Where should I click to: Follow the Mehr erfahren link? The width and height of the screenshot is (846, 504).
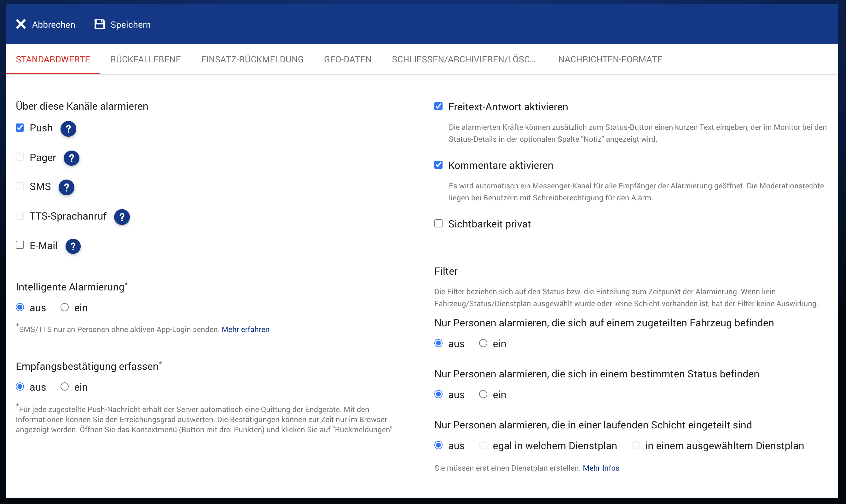(x=245, y=329)
